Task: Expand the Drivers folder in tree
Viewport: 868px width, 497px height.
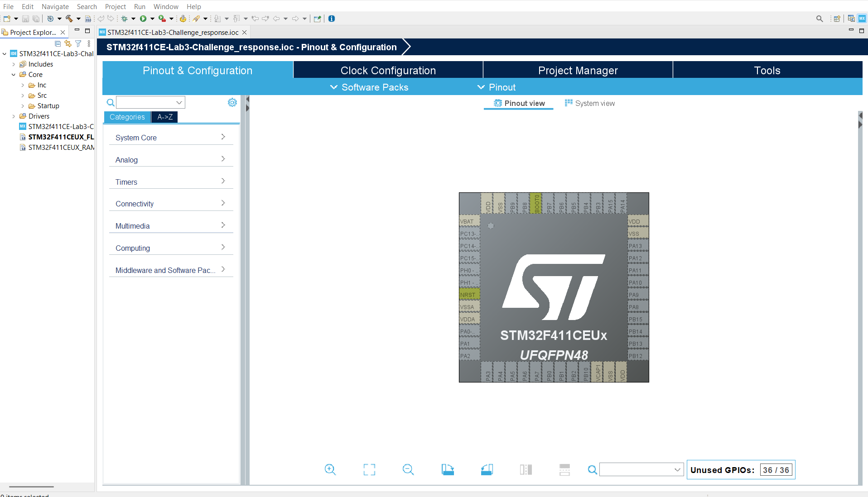Action: [14, 116]
